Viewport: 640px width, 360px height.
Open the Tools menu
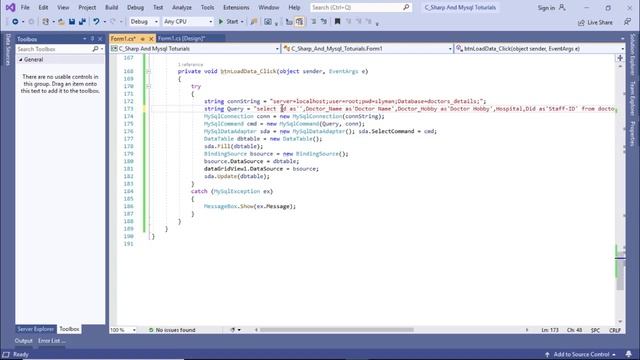(207, 7)
